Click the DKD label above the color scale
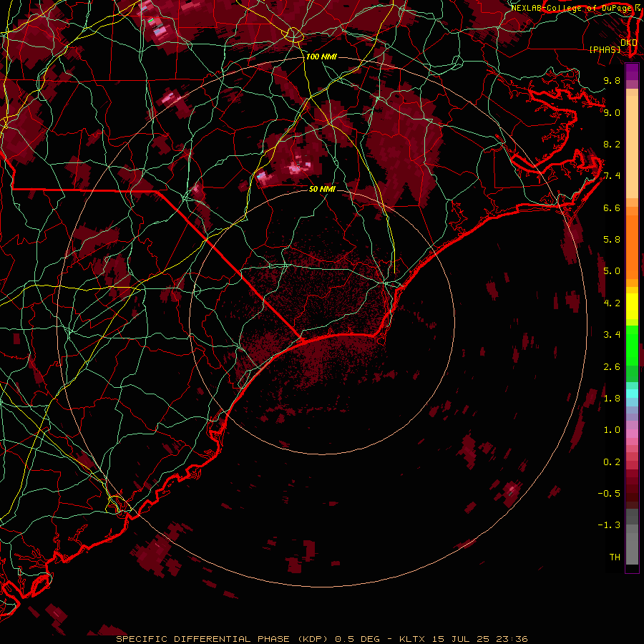Viewport: 644px width, 644px height. point(628,43)
